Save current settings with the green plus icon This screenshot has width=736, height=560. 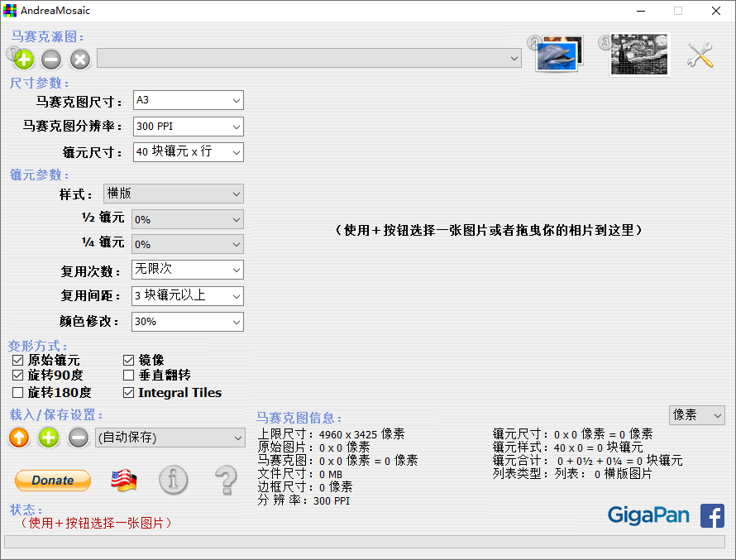tap(49, 438)
